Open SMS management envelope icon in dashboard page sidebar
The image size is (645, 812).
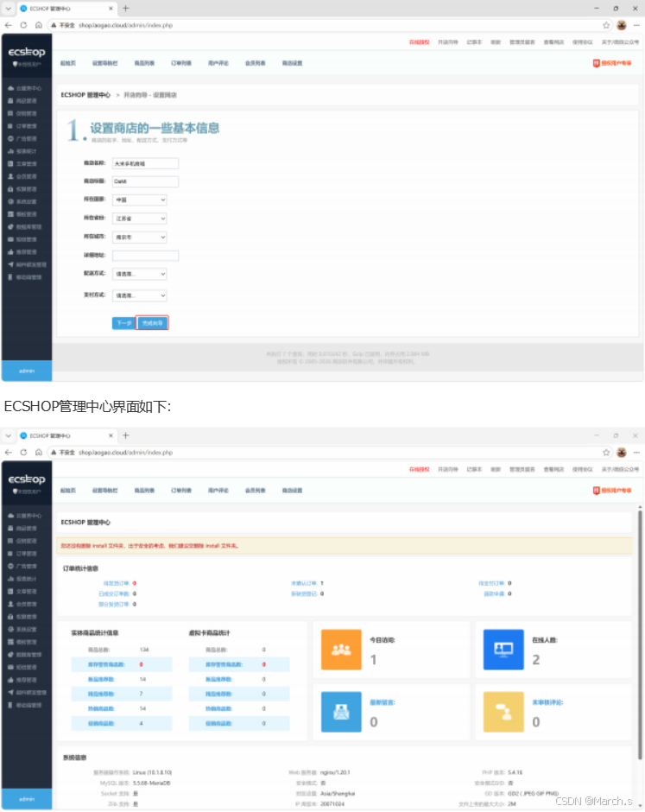[x=10, y=667]
